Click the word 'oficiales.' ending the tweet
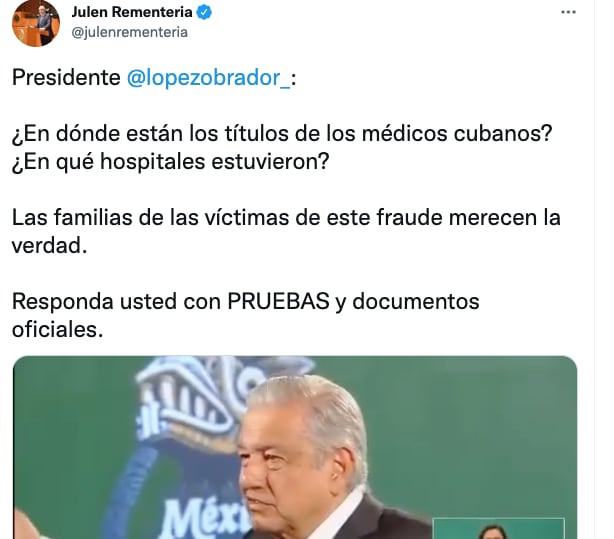 coord(58,329)
